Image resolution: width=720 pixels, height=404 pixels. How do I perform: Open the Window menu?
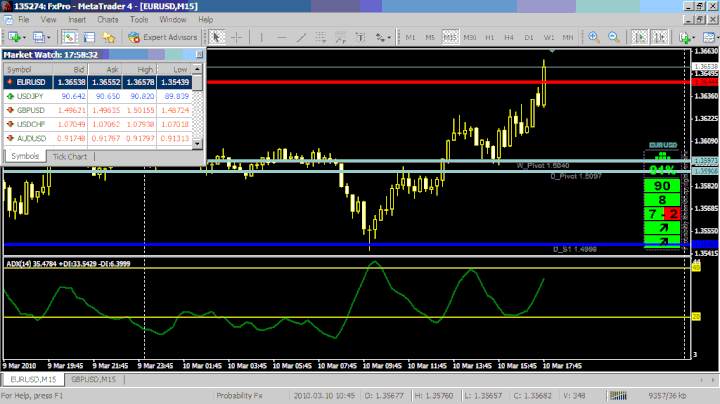[x=173, y=20]
